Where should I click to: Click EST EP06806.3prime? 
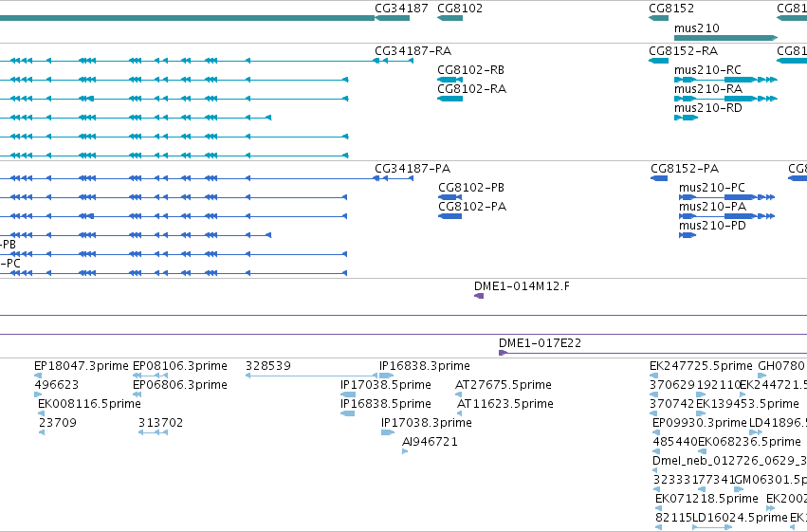(x=137, y=394)
